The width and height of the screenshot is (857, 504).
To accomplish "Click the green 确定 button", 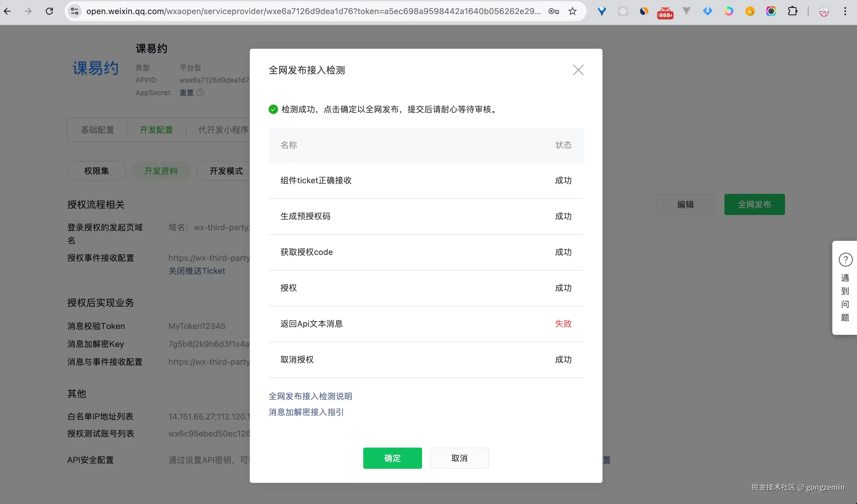I will click(392, 458).
